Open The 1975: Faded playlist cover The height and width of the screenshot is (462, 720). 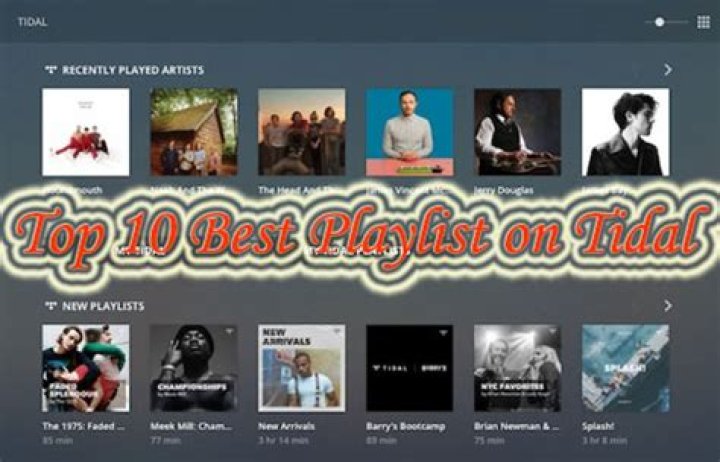pyautogui.click(x=86, y=368)
